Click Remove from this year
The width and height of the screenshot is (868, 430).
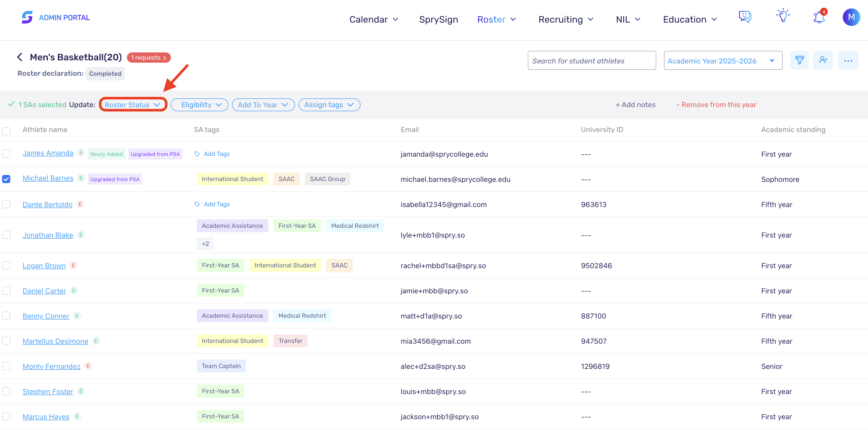(716, 105)
